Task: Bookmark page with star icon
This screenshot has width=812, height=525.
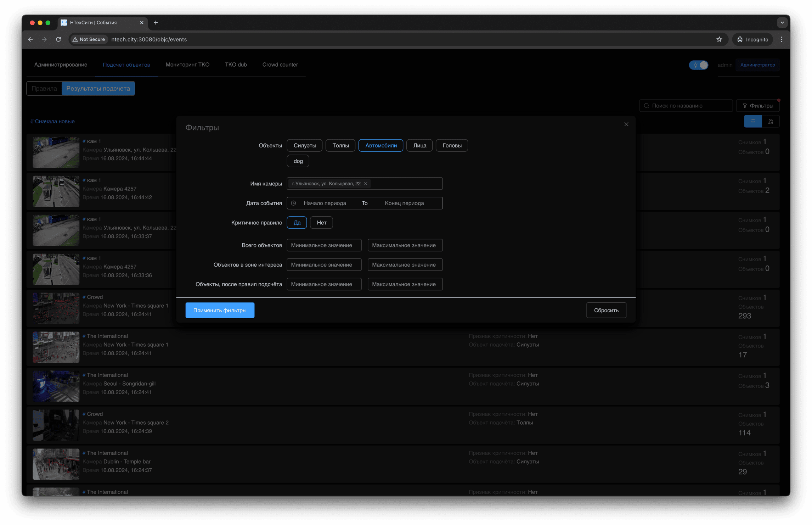Action: pos(719,39)
